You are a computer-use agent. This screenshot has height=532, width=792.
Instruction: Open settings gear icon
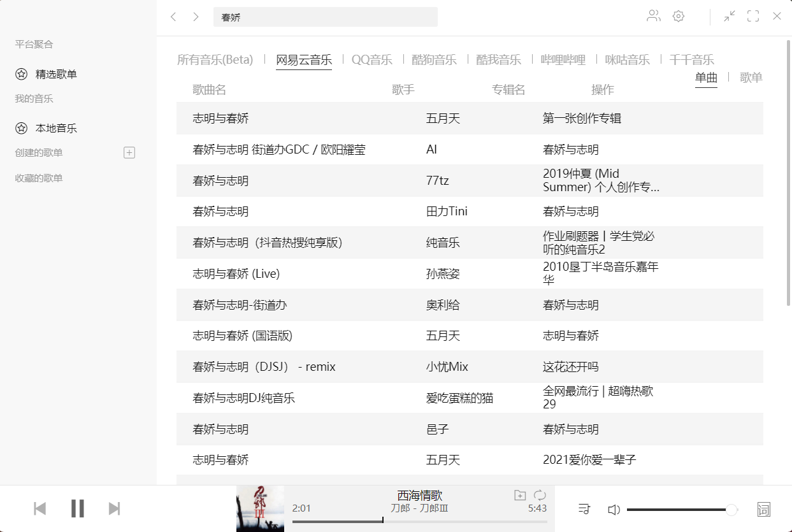(x=679, y=16)
